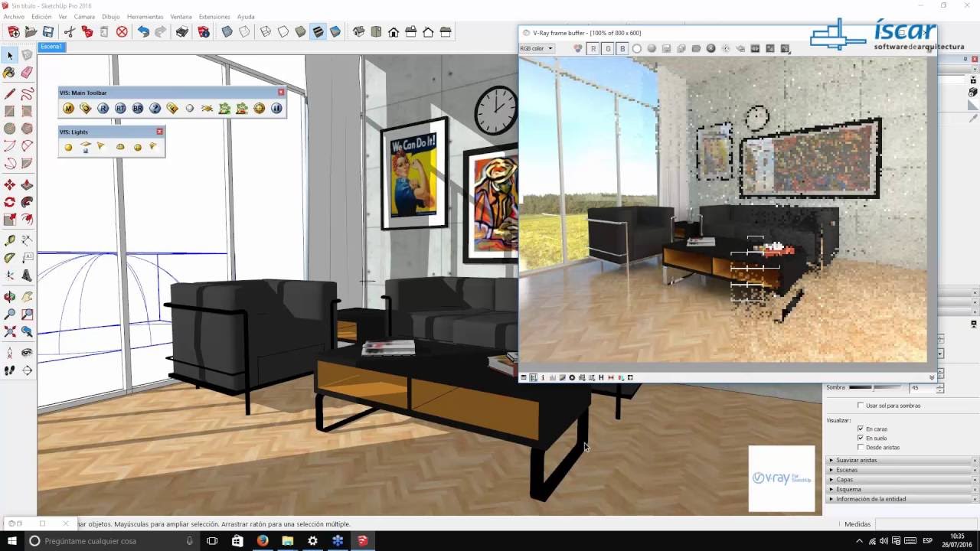Select the Freehand tool
980x551 pixels.
pyautogui.click(x=27, y=94)
